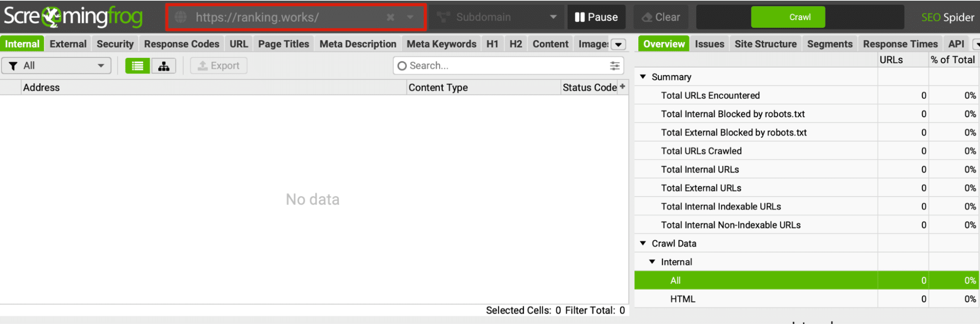
Task: Select the HTML row under Internal
Action: point(682,299)
